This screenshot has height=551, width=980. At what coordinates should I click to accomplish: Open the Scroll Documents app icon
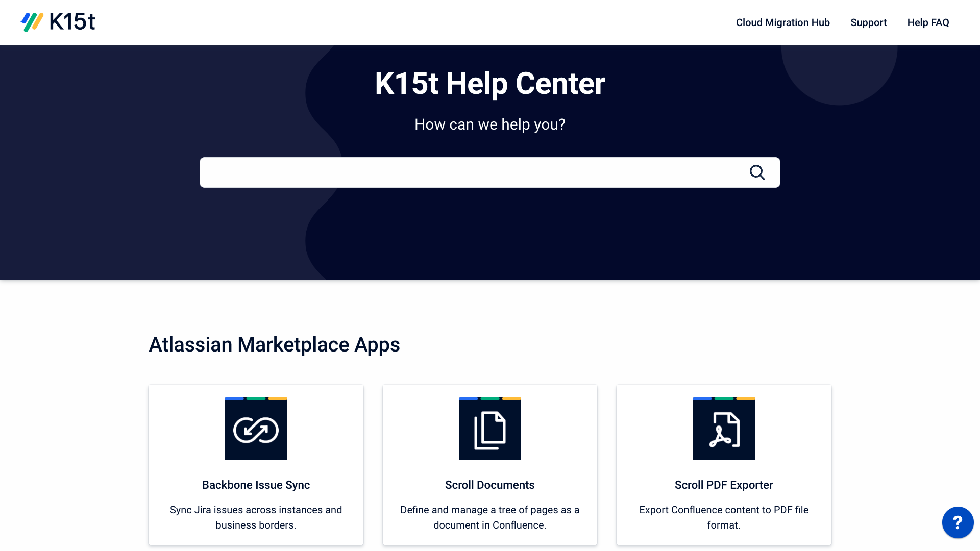point(489,429)
